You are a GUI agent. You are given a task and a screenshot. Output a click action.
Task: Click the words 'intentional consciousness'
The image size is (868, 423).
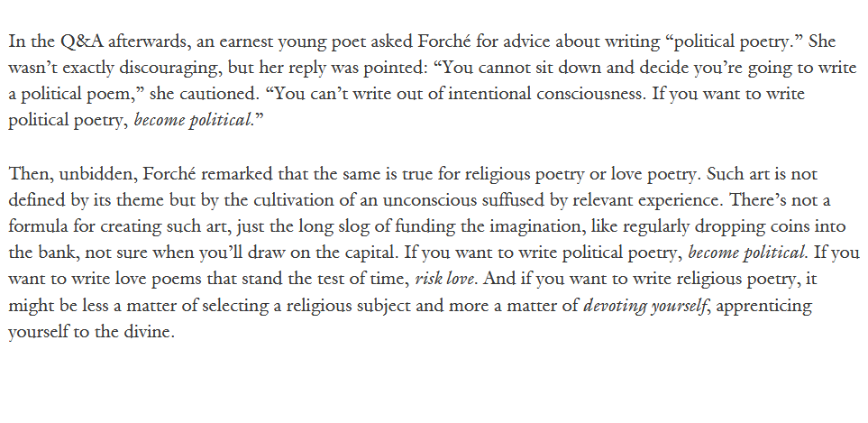click(546, 94)
